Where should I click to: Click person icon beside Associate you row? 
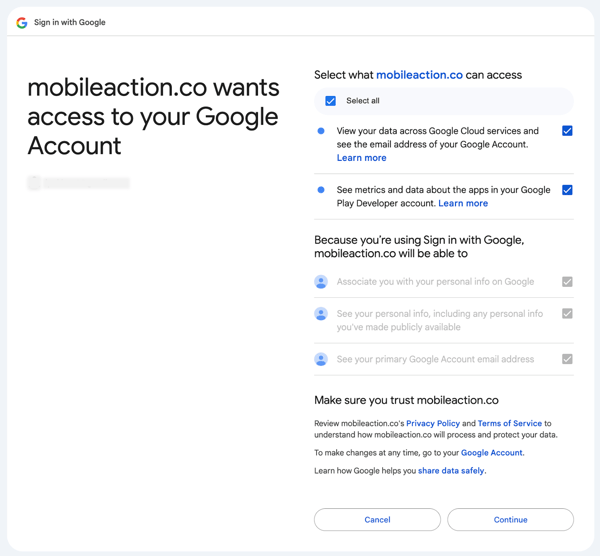pos(321,282)
